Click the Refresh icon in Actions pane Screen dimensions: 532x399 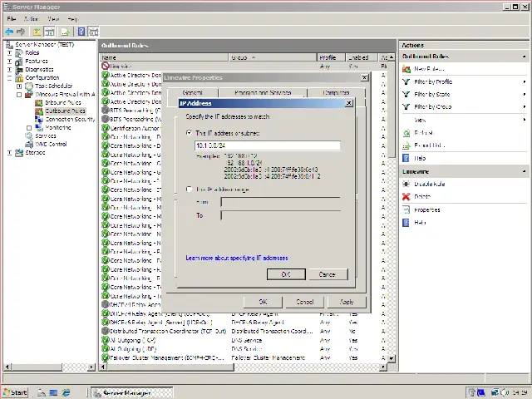point(406,133)
